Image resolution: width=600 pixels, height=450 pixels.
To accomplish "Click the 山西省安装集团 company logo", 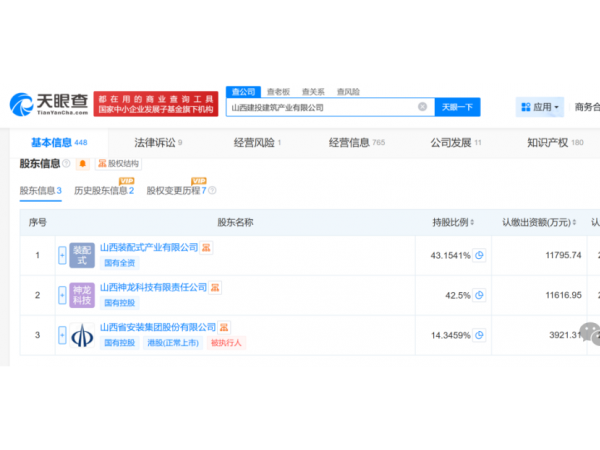I will [82, 335].
